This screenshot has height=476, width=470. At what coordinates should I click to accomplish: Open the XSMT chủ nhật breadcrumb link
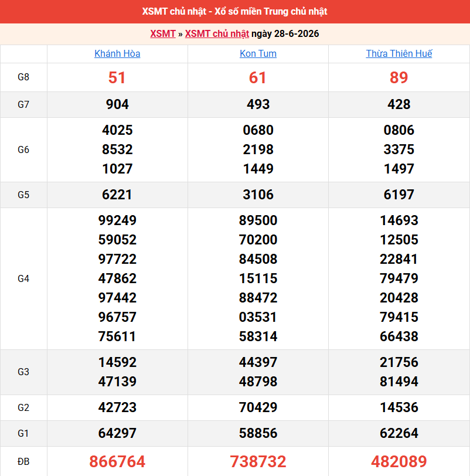coord(217,33)
